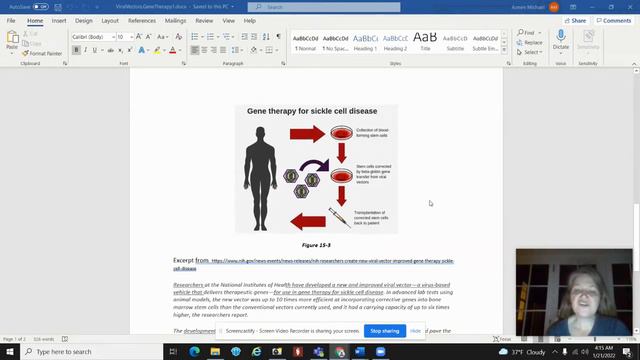Toggle Italic formatting
Image resolution: width=640 pixels, height=360 pixels.
[86, 50]
